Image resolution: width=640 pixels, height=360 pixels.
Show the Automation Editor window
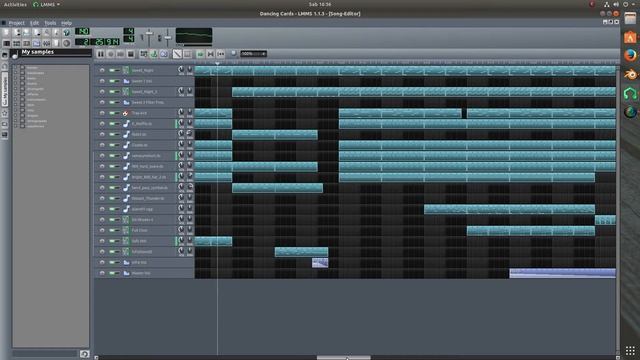click(x=37, y=43)
